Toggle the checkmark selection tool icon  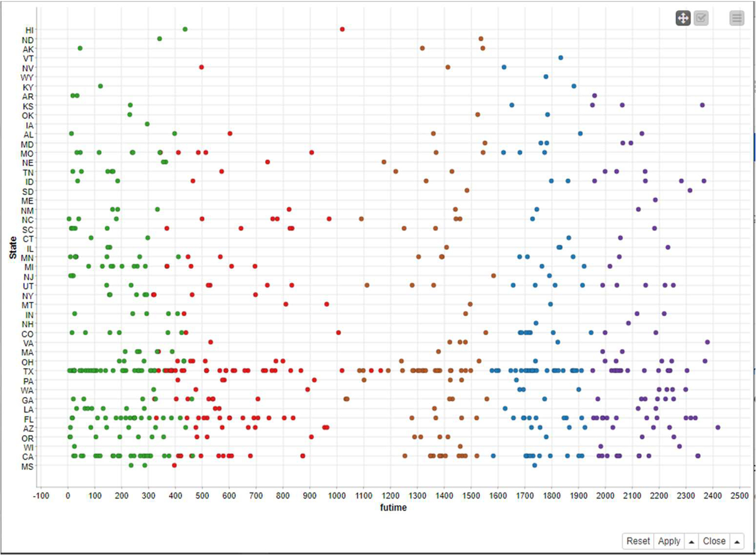point(701,19)
